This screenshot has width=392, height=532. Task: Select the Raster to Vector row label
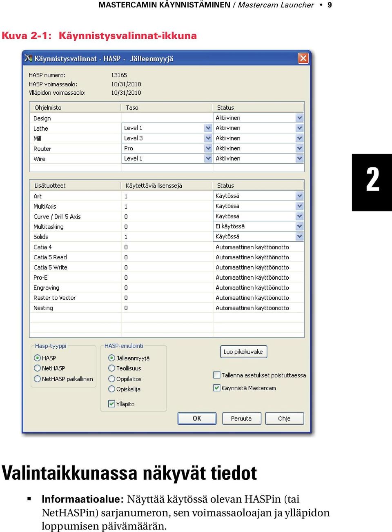click(54, 298)
